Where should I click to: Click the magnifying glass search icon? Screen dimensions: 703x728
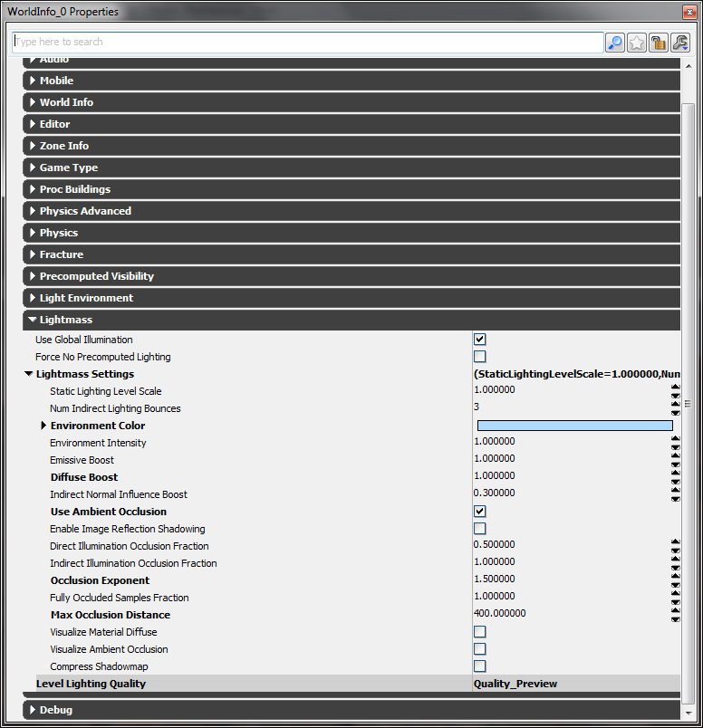tap(615, 43)
